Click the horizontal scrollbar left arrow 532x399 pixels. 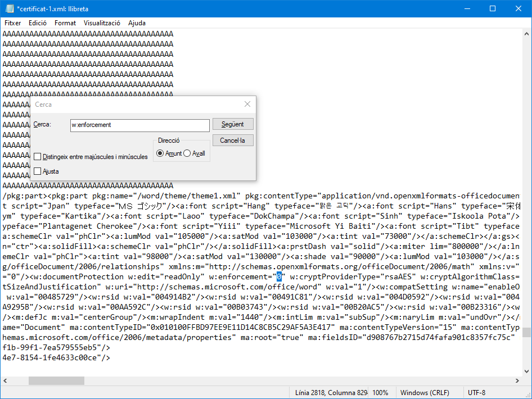[x=5, y=380]
